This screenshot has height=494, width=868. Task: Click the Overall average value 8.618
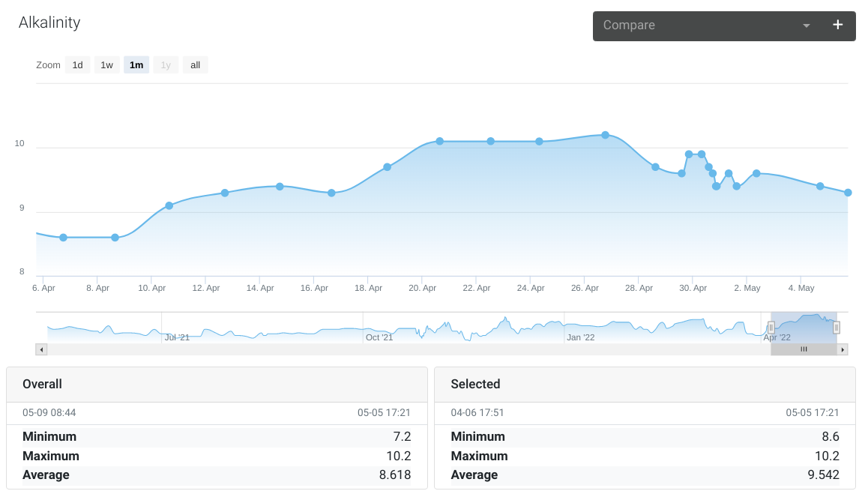395,475
